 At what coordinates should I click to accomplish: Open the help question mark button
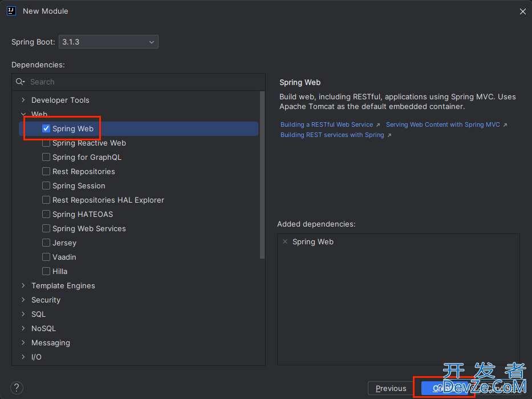17,388
